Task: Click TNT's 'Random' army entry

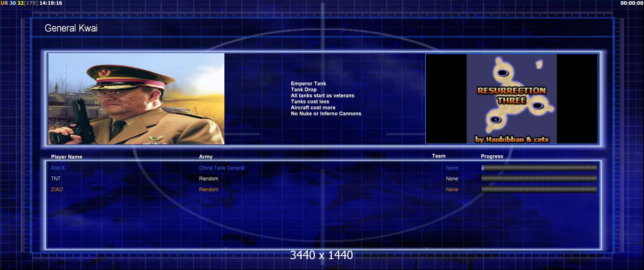Action: click(209, 179)
